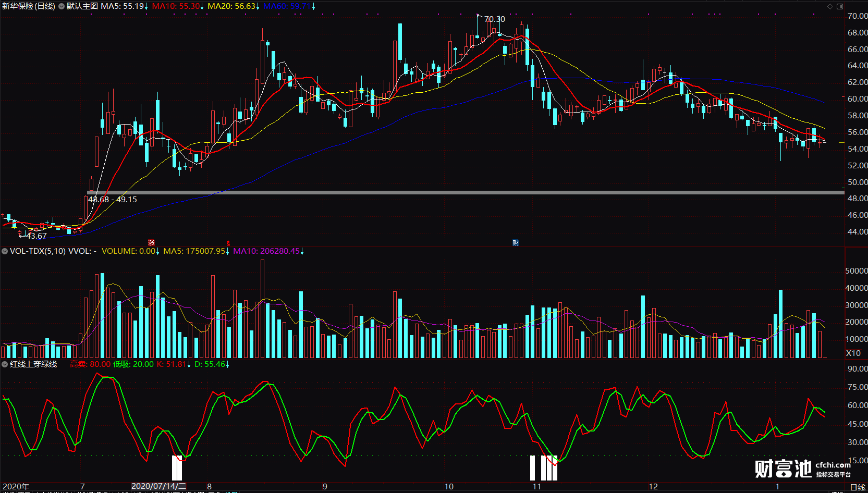This screenshot has width=868, height=493.
Task: Click the 70.00 price axis label
Action: 858,16
